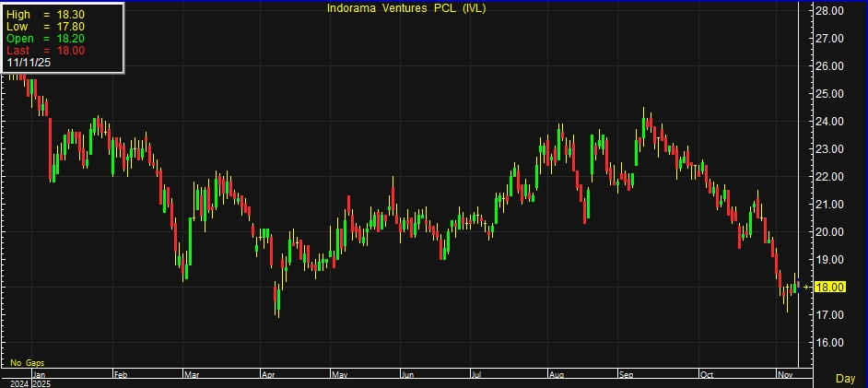Image resolution: width=868 pixels, height=388 pixels.
Task: Click the 21.00 price axis label
Action: point(831,205)
